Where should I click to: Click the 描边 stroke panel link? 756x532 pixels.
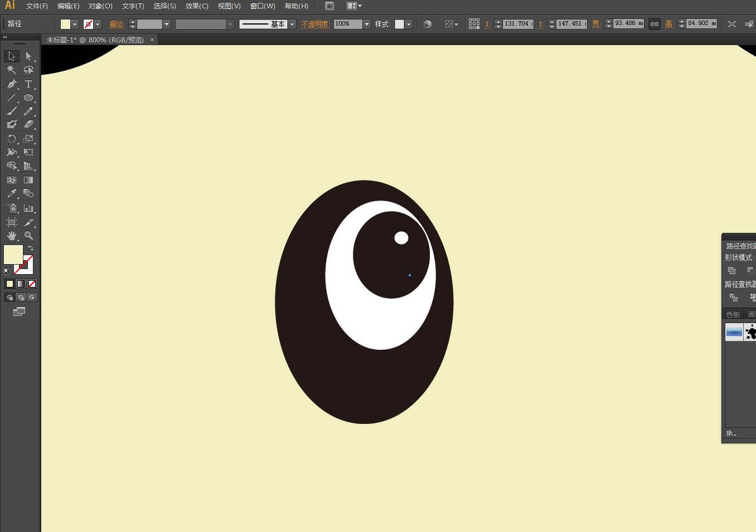pos(117,24)
